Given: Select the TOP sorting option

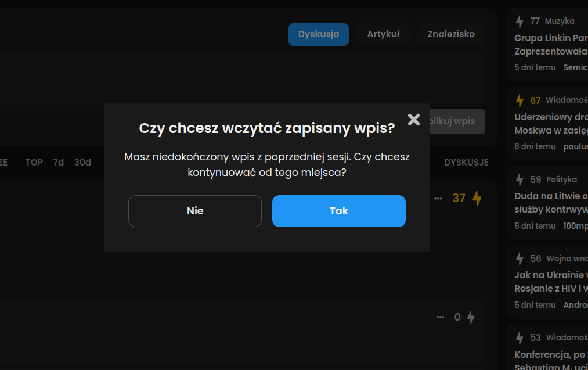Looking at the screenshot, I should tap(34, 163).
